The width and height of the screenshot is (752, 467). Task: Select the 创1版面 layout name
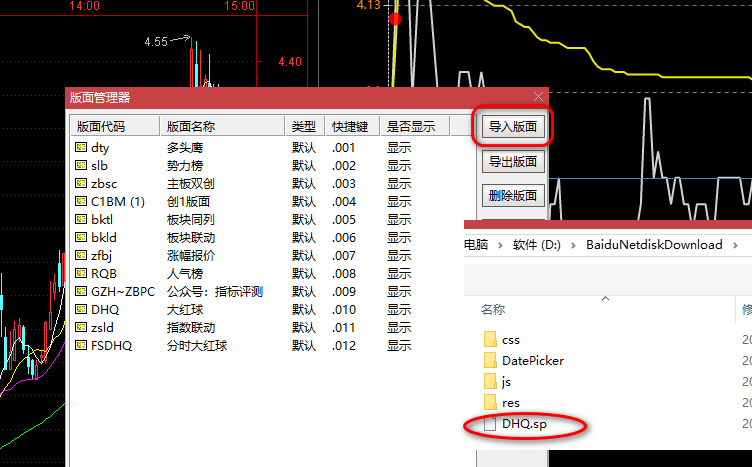click(188, 201)
